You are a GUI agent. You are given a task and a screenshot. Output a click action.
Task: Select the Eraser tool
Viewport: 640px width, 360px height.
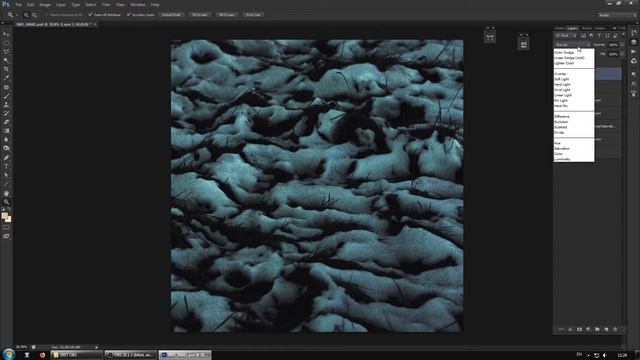[6, 122]
